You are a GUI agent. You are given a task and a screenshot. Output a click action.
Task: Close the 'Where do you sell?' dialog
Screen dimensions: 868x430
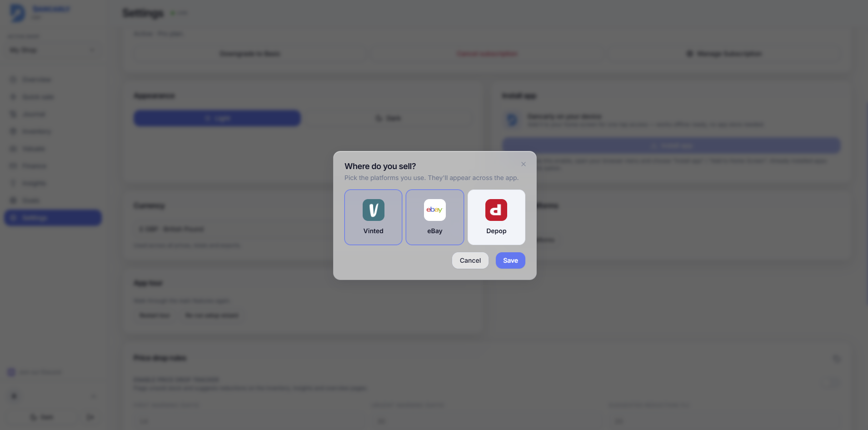(x=524, y=164)
